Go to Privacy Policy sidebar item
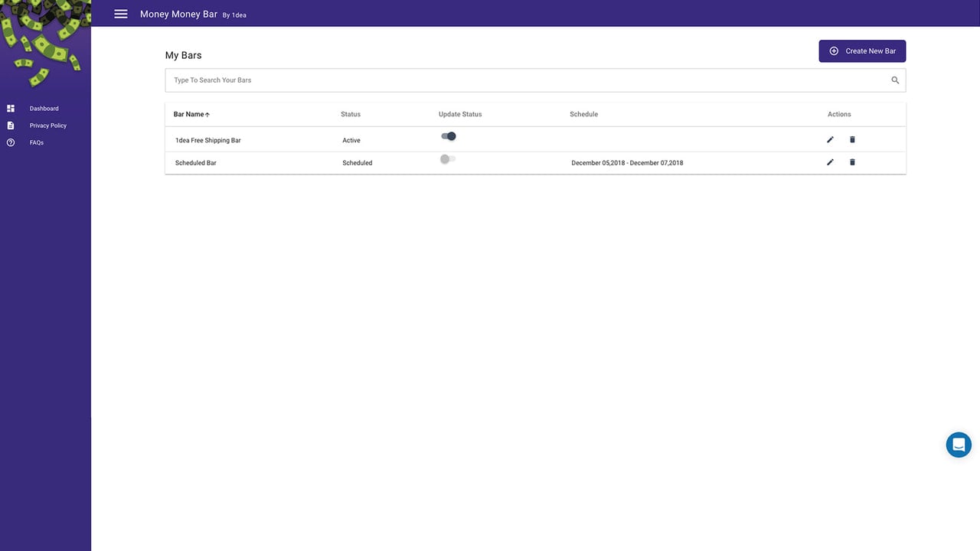980x551 pixels. (x=48, y=126)
